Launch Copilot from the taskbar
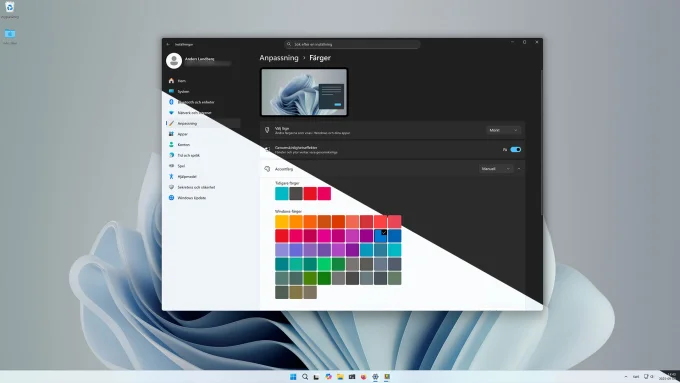Image resolution: width=680 pixels, height=383 pixels. (x=328, y=376)
